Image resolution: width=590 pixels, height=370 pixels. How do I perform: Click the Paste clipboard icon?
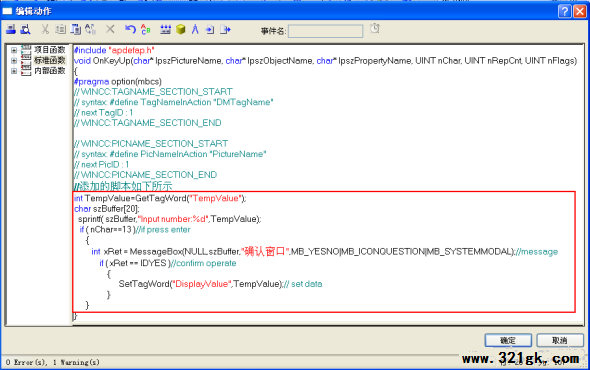(76, 29)
